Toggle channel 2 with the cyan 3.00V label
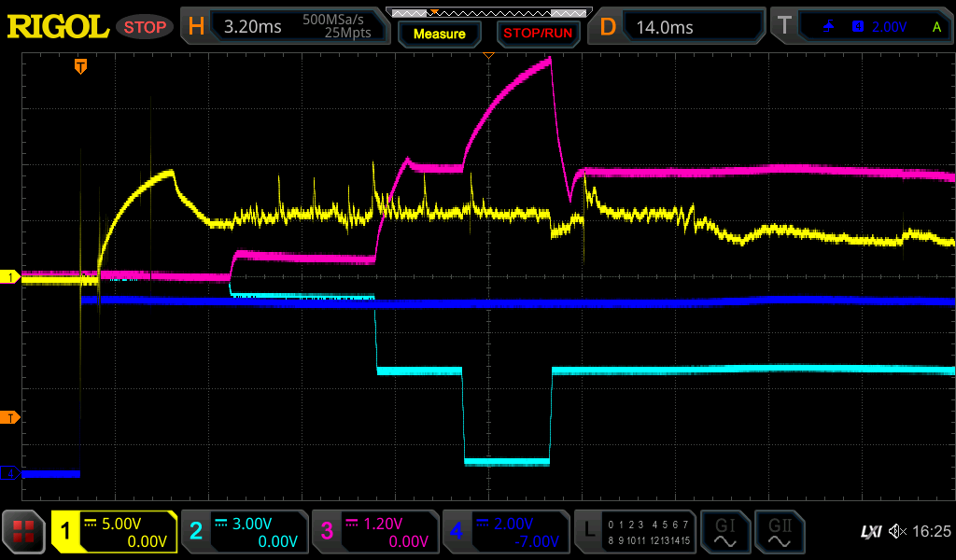The image size is (956, 560). tap(244, 532)
